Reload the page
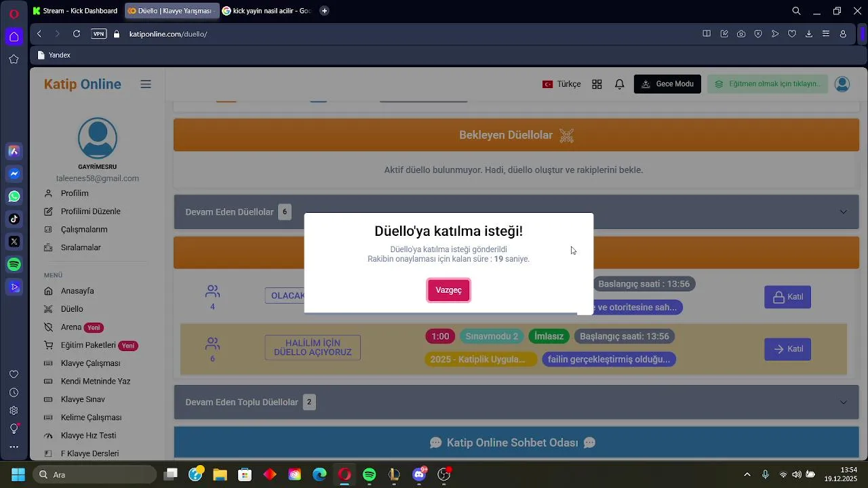 77,34
